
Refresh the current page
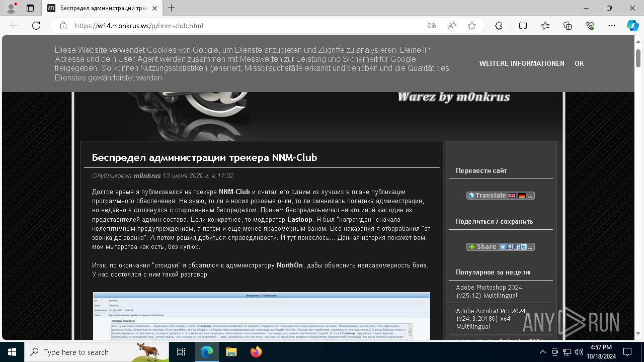[36, 26]
